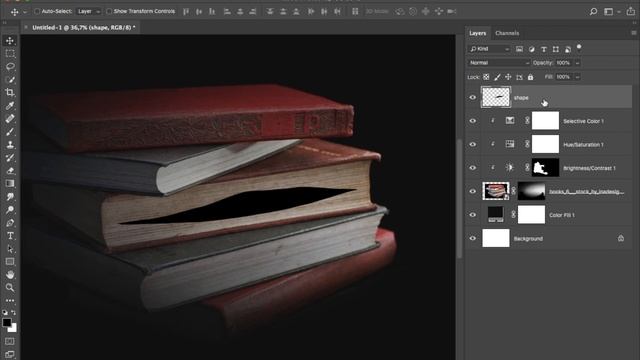Open the Edit Toolbar ellipsis
The height and width of the screenshot is (360, 640).
(10, 300)
